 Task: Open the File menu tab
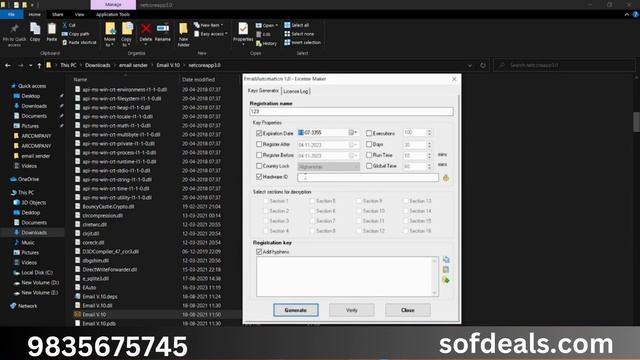[x=11, y=15]
